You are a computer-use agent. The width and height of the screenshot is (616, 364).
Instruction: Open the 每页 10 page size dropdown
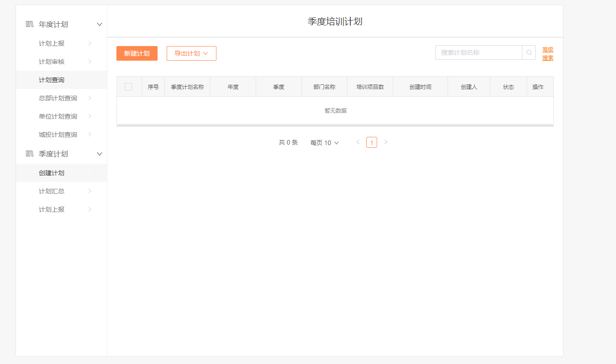325,143
